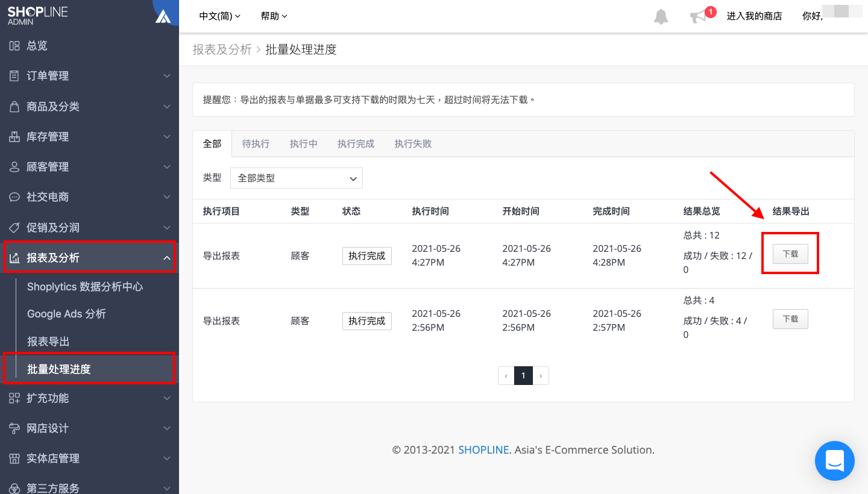Click the 促销及分润 tag icon

pos(14,228)
